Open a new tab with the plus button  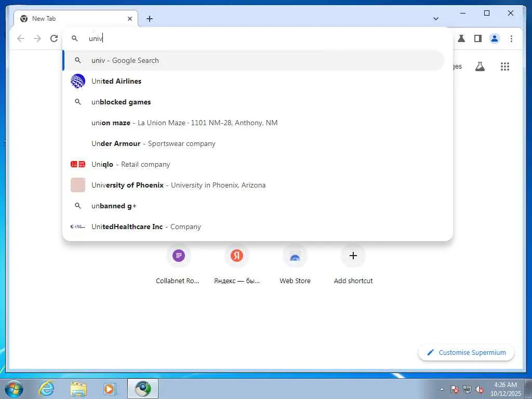(149, 19)
